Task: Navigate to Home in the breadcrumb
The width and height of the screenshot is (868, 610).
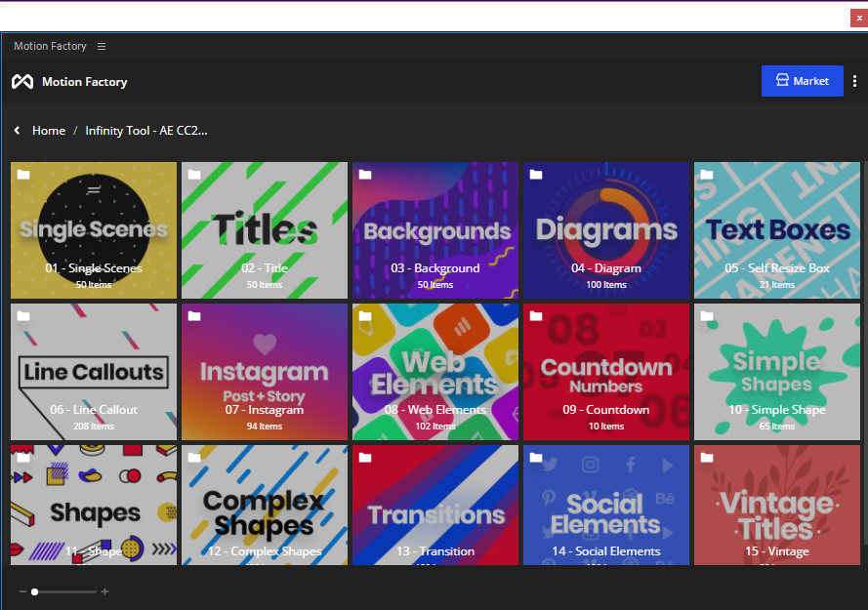Action: click(x=49, y=131)
